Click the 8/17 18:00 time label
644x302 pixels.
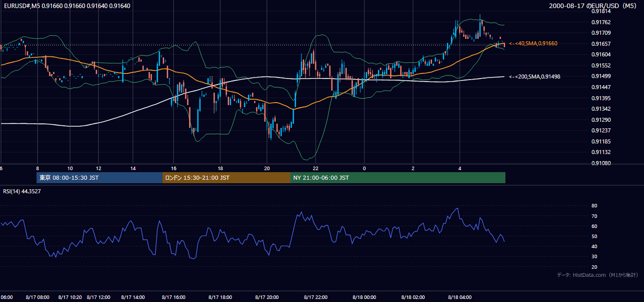[220, 297]
